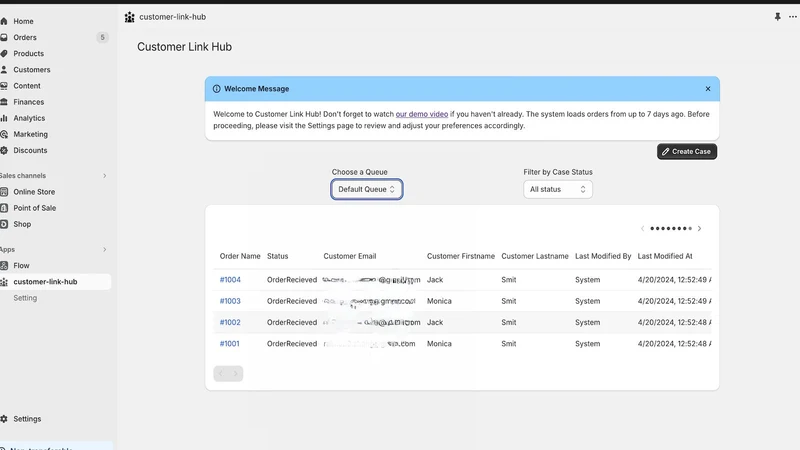Click the Customer Firstname column header
This screenshot has height=450, width=800.
pos(461,256)
